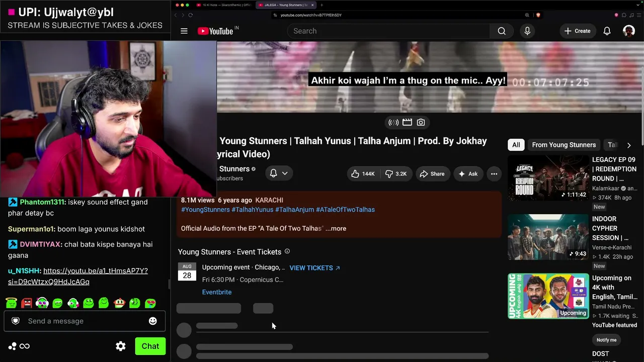Click the Phantom1311 username in chat
644x362 pixels.
coord(42,202)
